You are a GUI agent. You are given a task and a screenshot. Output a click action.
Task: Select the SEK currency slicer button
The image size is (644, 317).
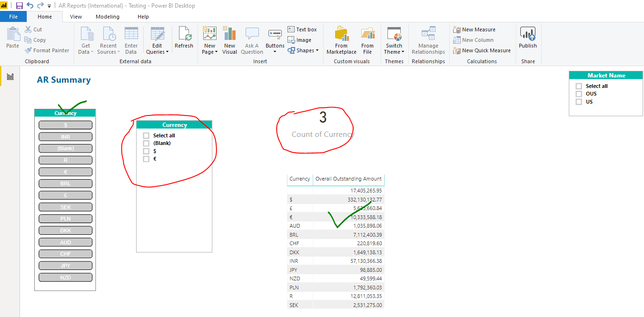pos(66,207)
